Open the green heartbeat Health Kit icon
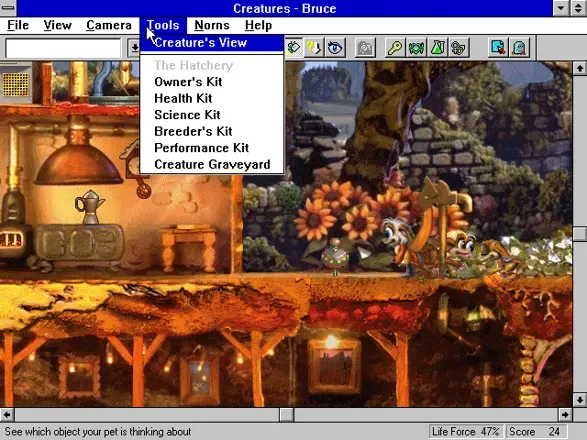The width and height of the screenshot is (587, 440). tap(416, 48)
